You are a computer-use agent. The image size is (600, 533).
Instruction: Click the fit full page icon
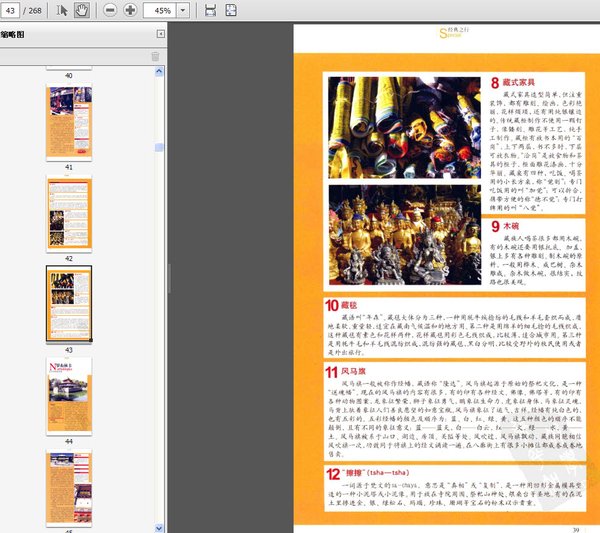pos(231,10)
